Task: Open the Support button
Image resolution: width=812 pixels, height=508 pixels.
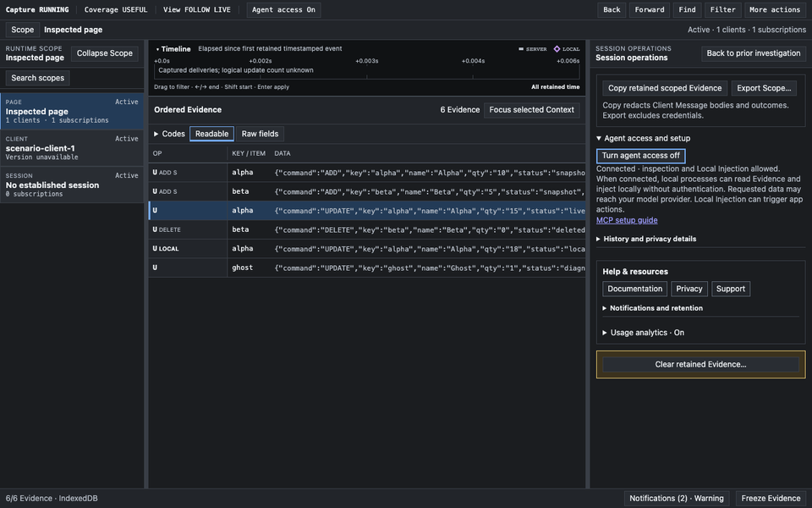Action: (731, 289)
